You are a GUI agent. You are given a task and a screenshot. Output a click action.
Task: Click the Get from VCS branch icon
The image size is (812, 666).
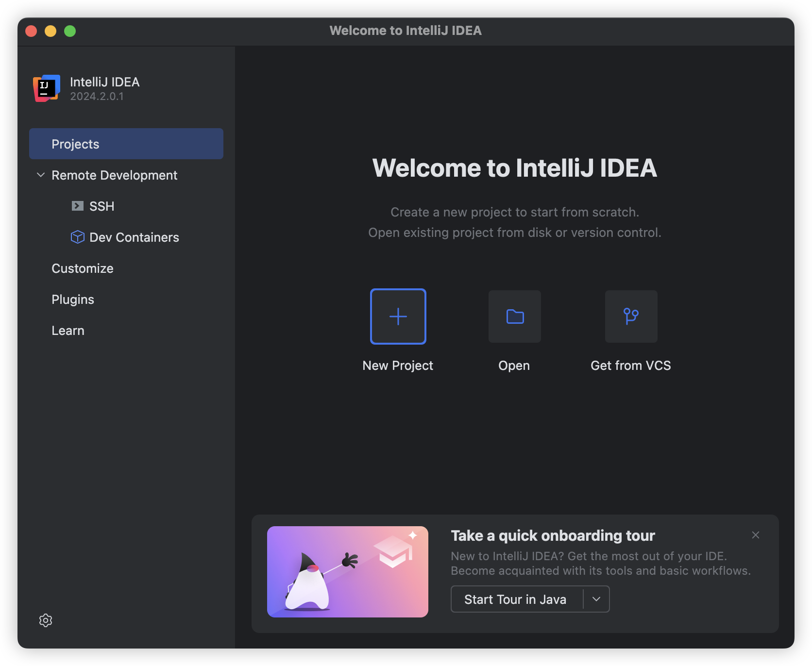click(x=631, y=316)
